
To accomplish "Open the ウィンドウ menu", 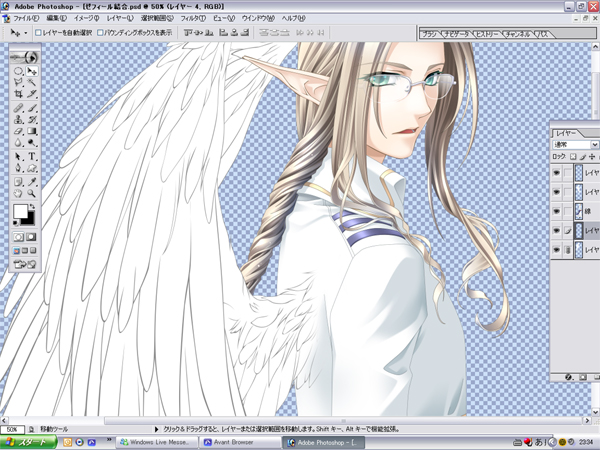I will [258, 18].
